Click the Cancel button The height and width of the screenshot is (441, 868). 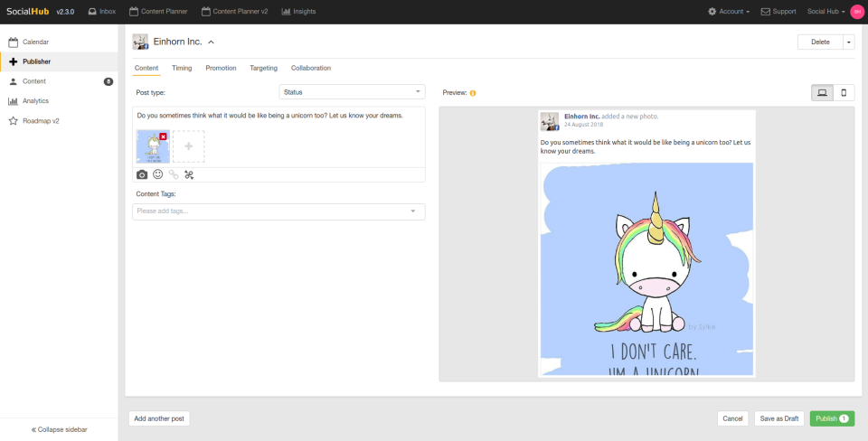732,419
